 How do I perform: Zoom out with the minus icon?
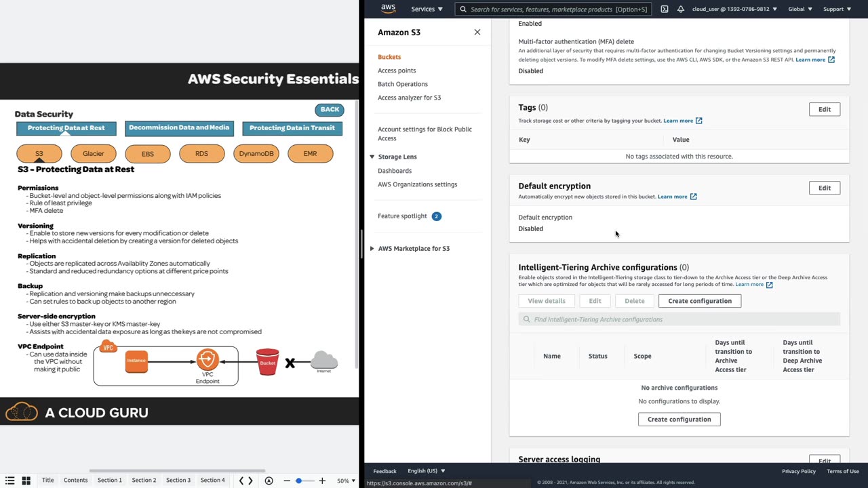287,481
